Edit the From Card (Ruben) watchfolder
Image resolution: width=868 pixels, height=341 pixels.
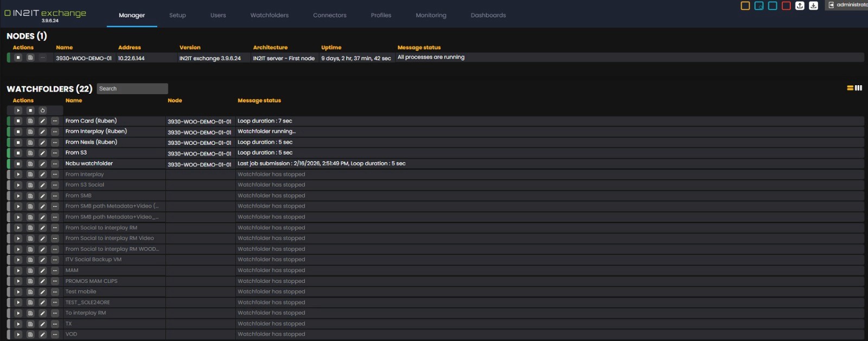click(x=42, y=121)
